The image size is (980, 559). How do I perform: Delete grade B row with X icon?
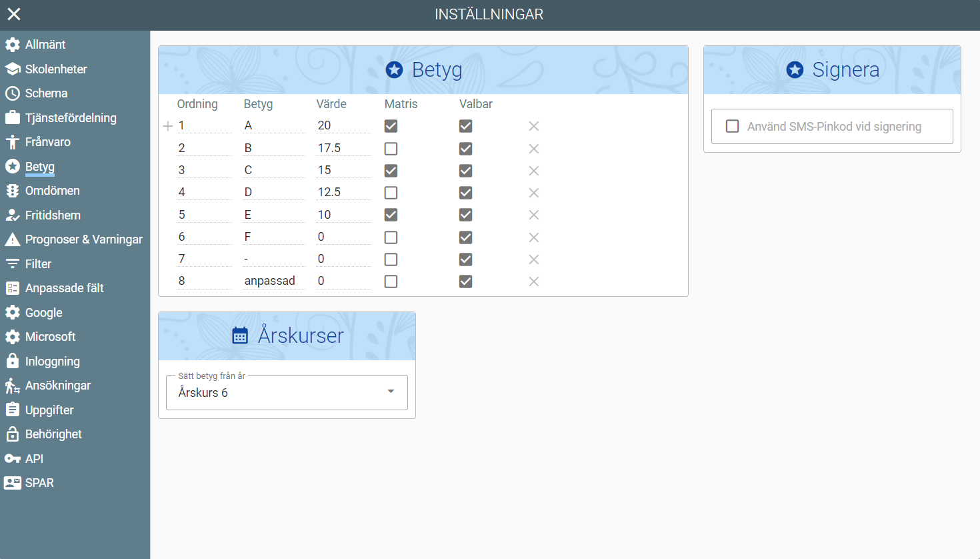533,149
